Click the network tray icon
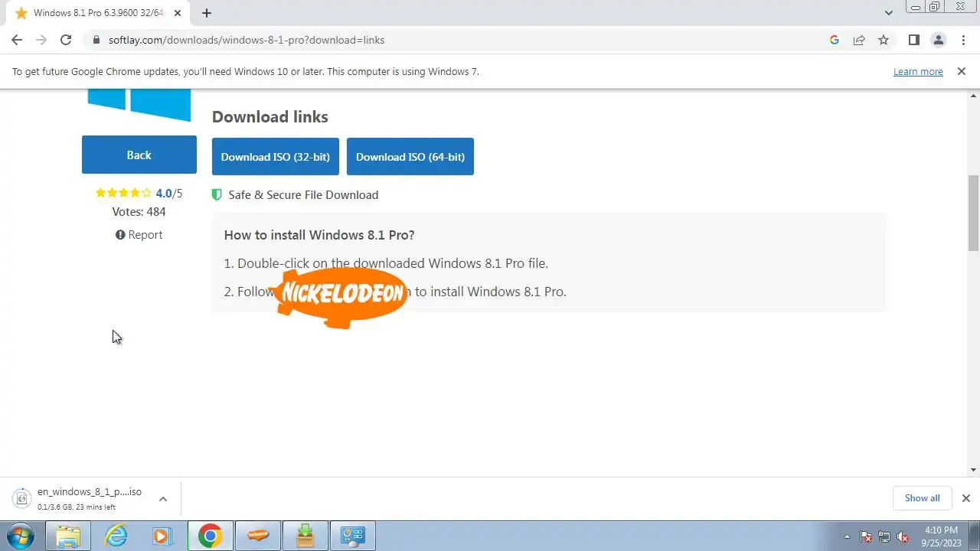Screen dimensions: 980x551 tap(884, 536)
